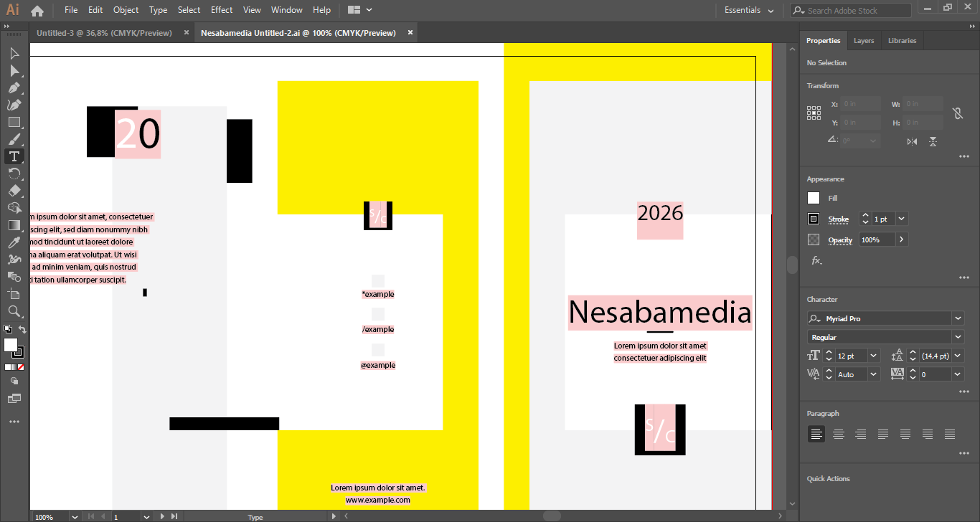The image size is (980, 522).
Task: Select the Paintbrush tool
Action: click(x=14, y=139)
